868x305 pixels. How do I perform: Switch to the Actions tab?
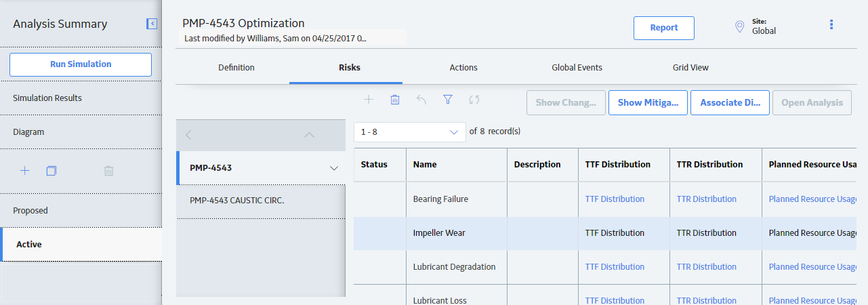tap(463, 68)
